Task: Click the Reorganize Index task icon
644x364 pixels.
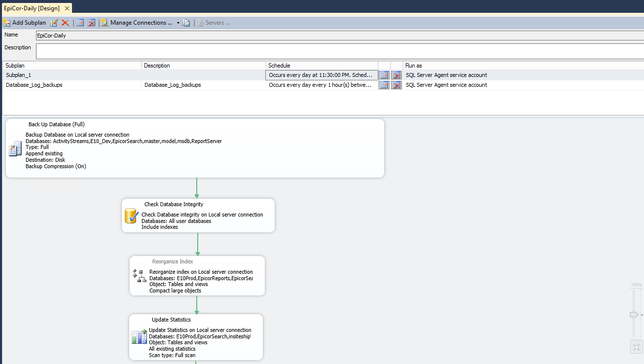Action: click(x=140, y=276)
